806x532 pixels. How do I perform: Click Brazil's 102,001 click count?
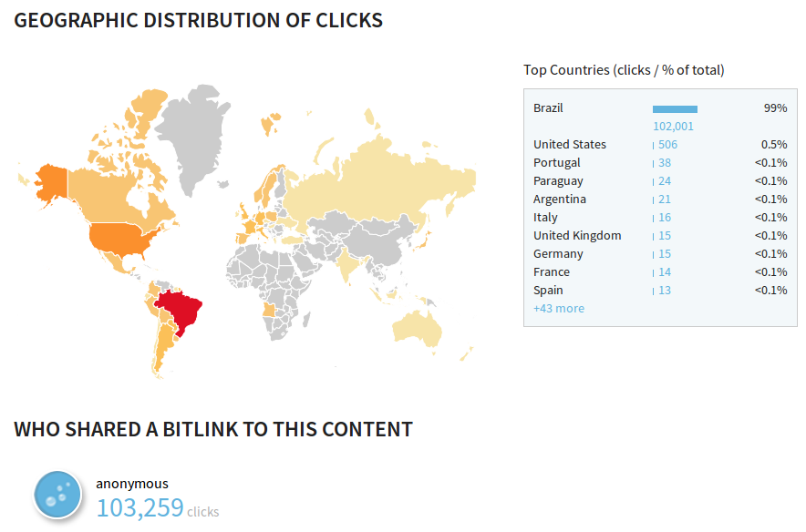coord(673,127)
